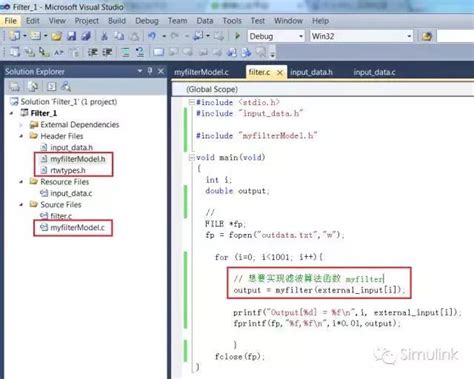Open the Debug menu
Image resolution: width=474 pixels, height=379 pixels.
[147, 21]
